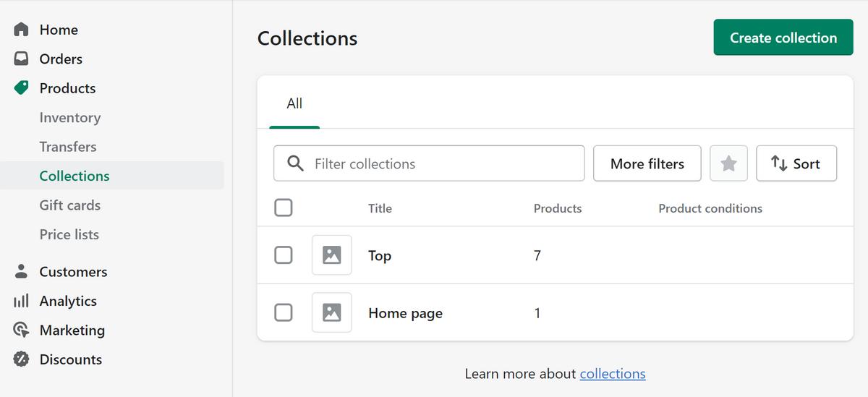Open Orders in the sidebar

(x=61, y=59)
